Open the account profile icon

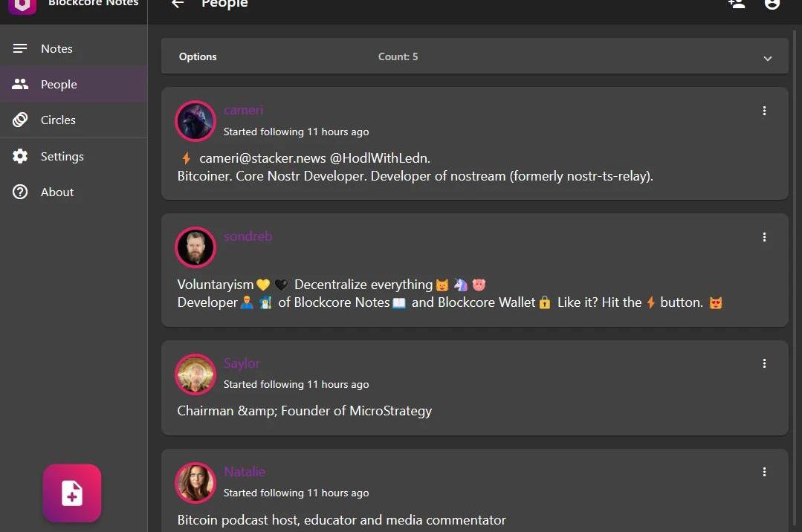772,4
